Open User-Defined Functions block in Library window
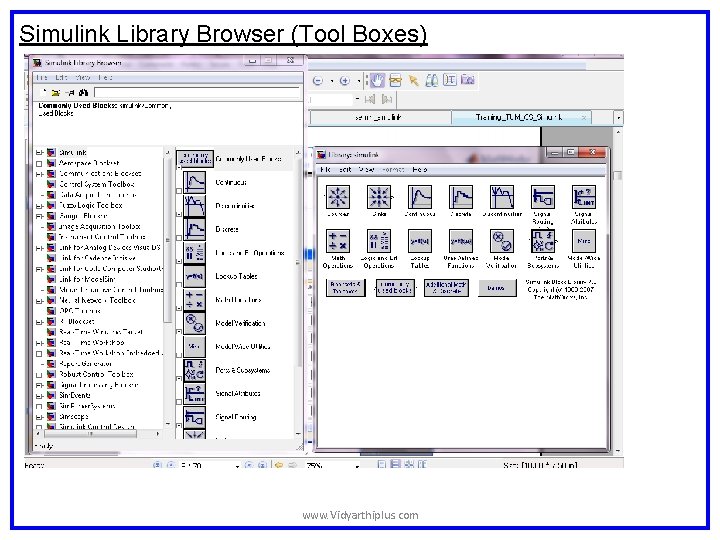720x540 pixels. click(x=461, y=241)
